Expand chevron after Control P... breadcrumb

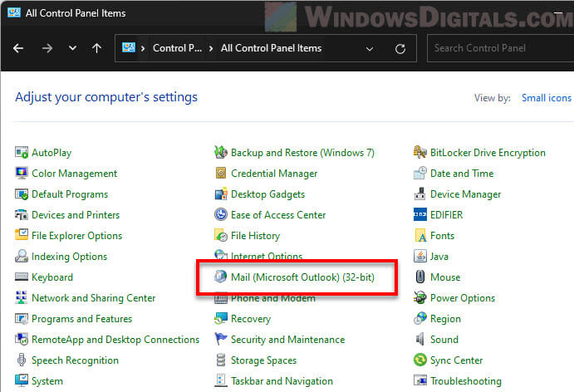click(x=211, y=48)
